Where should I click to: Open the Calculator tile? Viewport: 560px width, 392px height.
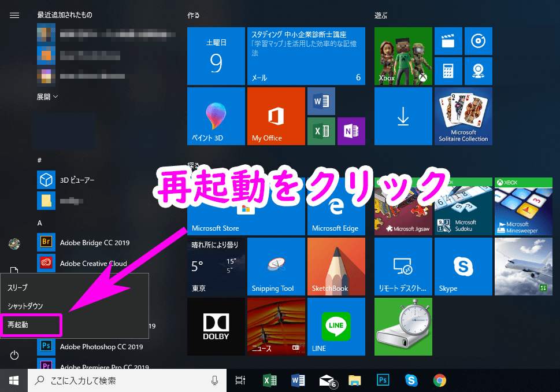pos(448,71)
